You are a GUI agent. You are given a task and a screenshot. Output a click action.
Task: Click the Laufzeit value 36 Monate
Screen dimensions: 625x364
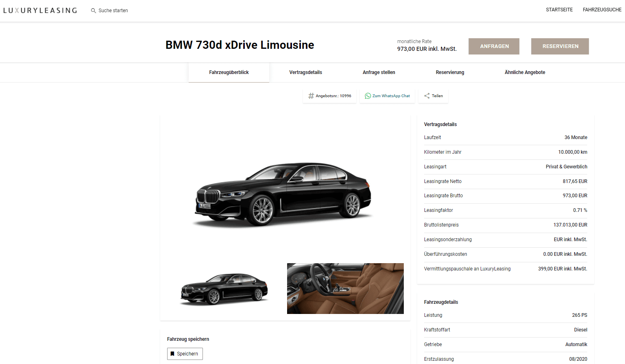[x=576, y=137]
